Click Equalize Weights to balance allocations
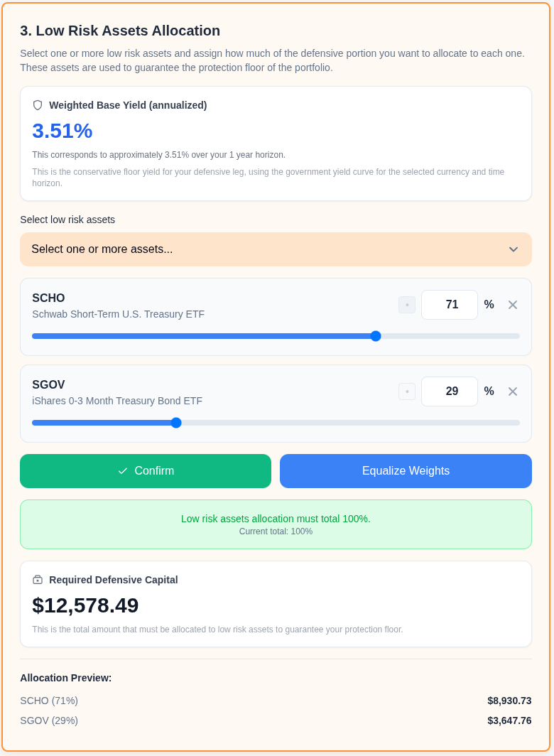The width and height of the screenshot is (554, 756). [x=406, y=470]
